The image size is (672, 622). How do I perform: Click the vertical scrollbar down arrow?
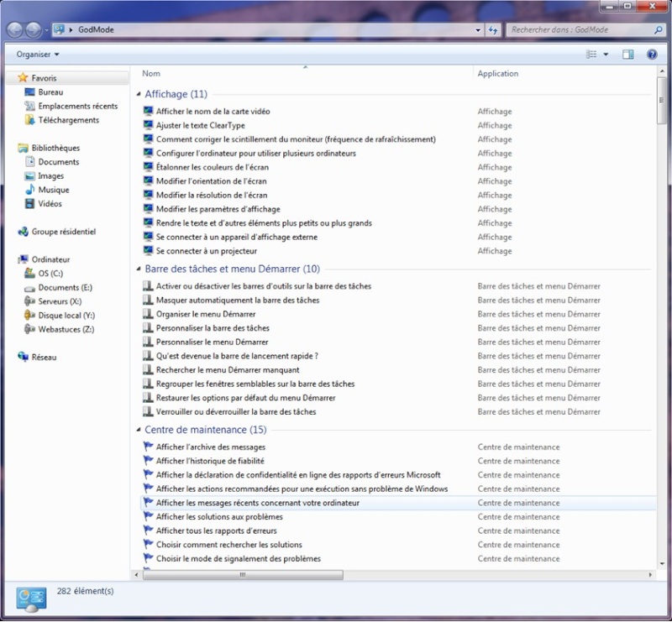coord(661,564)
